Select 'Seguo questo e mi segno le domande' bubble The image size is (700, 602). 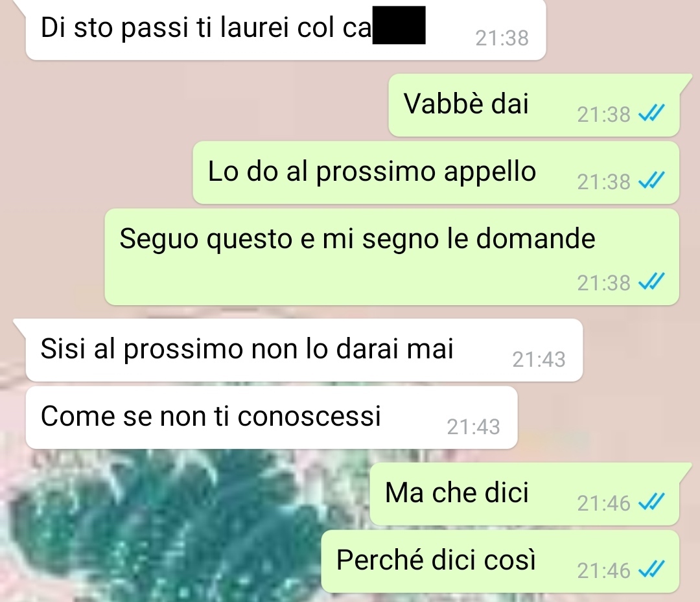coord(392,257)
